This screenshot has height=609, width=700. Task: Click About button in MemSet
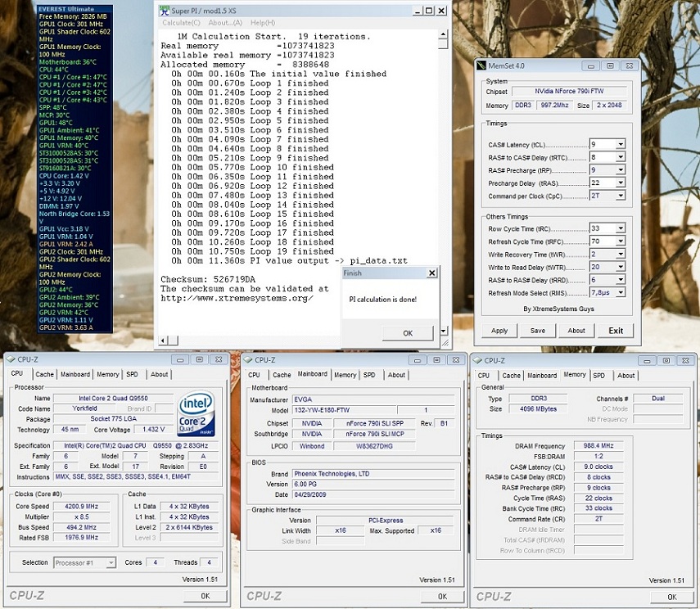pos(576,331)
